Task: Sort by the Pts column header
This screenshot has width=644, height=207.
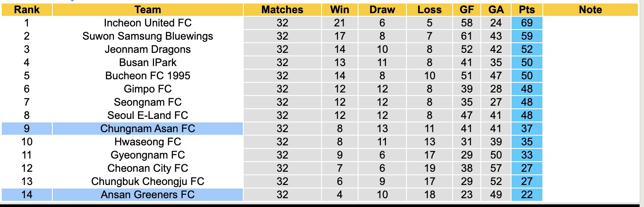Action: point(527,10)
